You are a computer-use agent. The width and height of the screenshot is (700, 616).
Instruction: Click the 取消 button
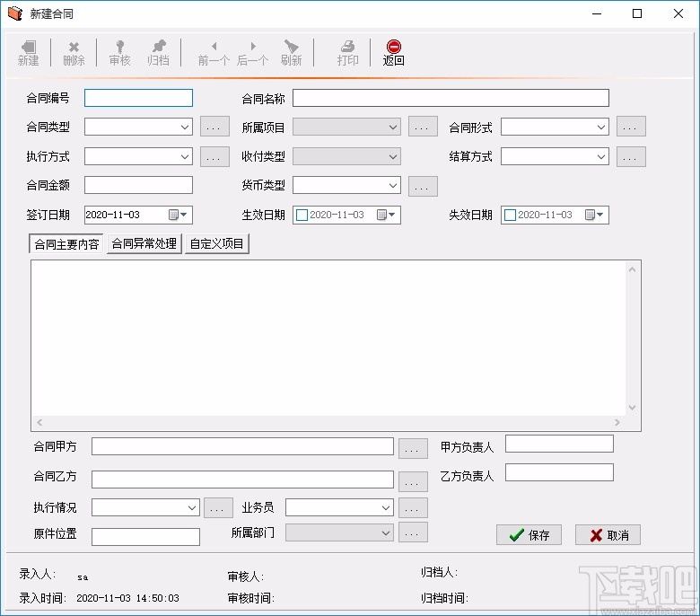608,534
